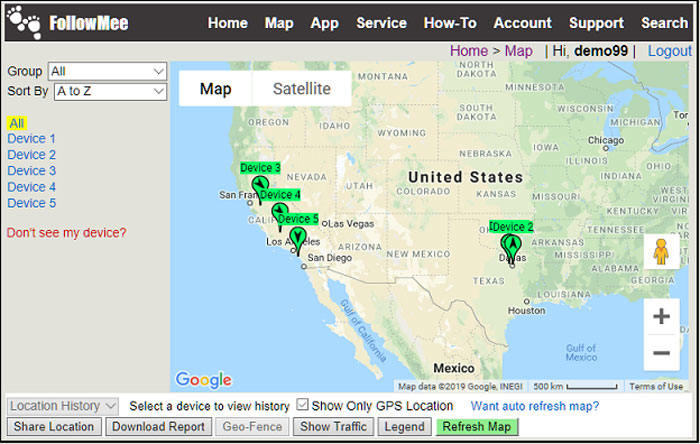Switch to the Map view tab on the map
Image resolution: width=700 pixels, height=444 pixels.
tap(216, 88)
